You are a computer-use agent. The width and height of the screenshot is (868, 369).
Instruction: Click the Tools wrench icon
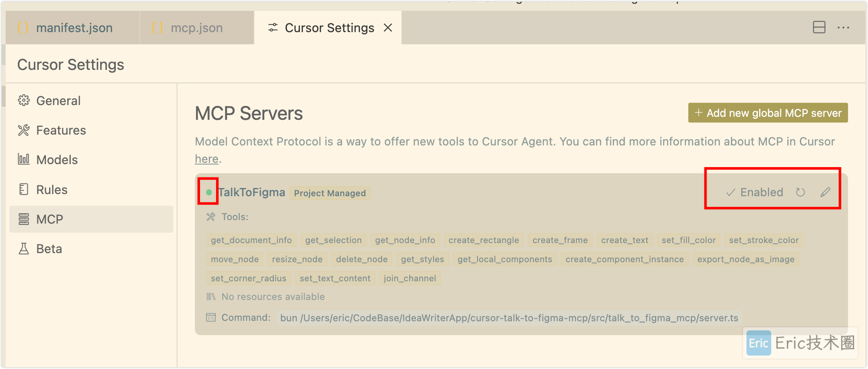(211, 217)
